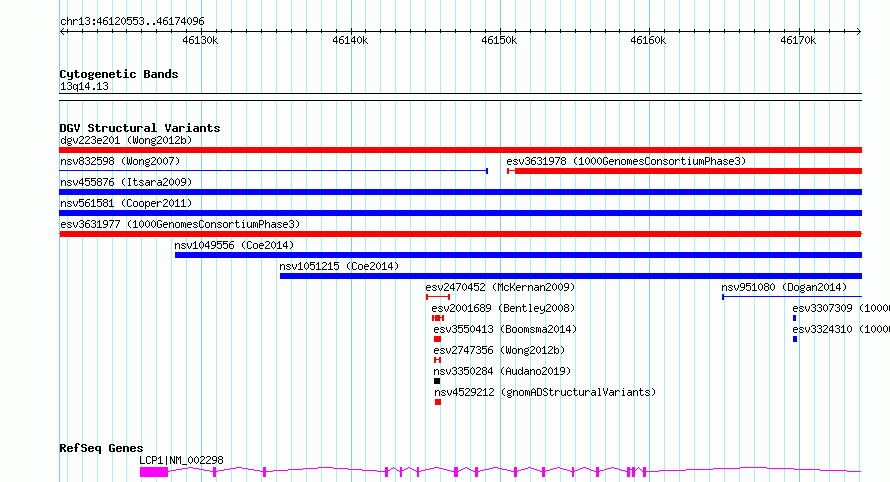Viewport: 890px width, 482px height.
Task: Open the esv3550413 (Boomsma2014) label
Action: click(505, 329)
